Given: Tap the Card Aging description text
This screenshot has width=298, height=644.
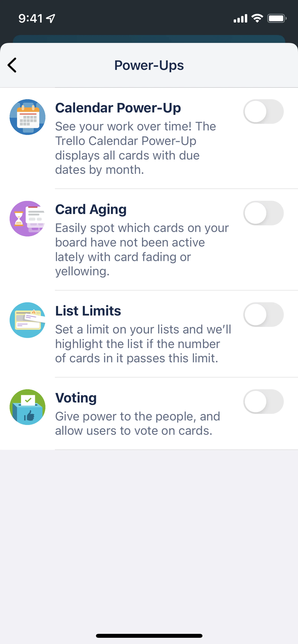Looking at the screenshot, I should coord(142,250).
